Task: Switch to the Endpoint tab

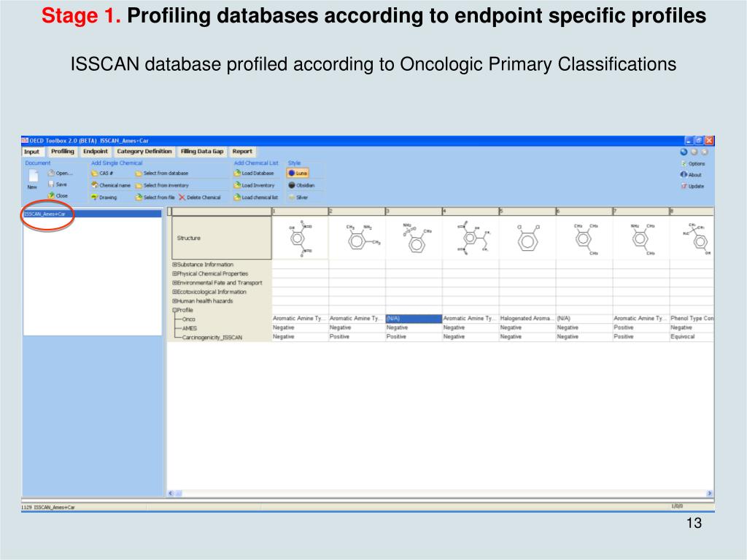Action: pyautogui.click(x=96, y=152)
